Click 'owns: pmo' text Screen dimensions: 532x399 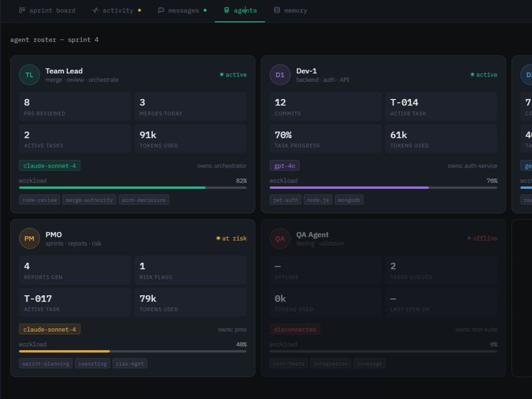coord(232,329)
